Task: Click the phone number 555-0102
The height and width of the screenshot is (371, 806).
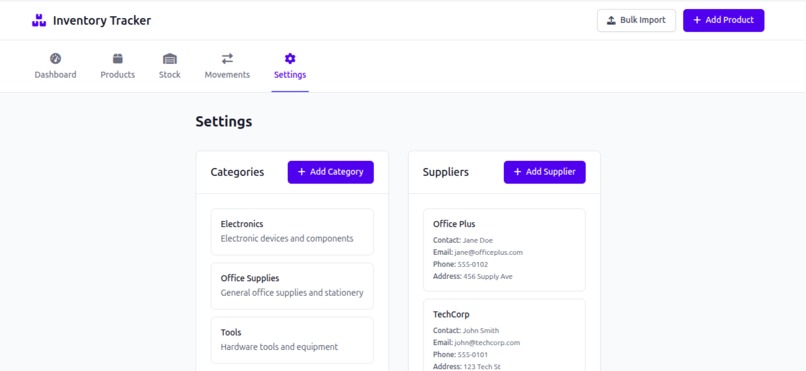Action: tap(473, 264)
